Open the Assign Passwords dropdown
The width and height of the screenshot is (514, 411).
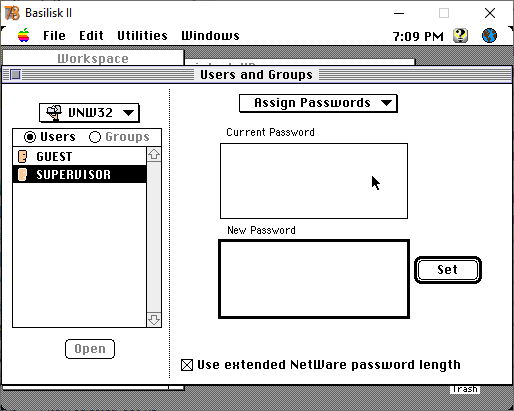[318, 103]
